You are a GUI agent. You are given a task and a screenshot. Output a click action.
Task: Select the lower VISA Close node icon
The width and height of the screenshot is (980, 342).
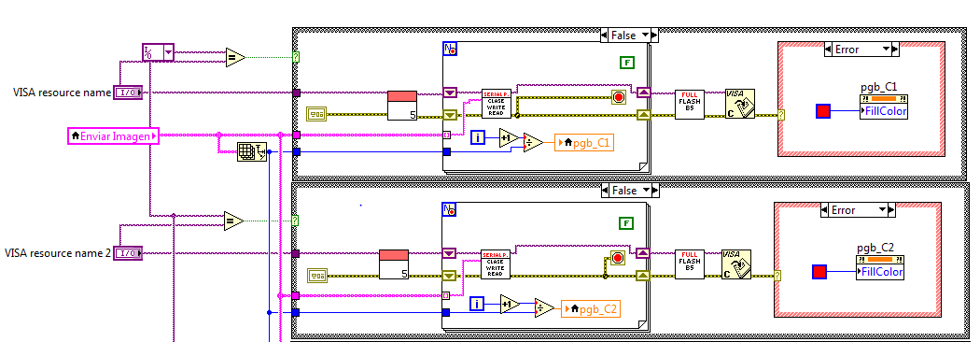736,264
